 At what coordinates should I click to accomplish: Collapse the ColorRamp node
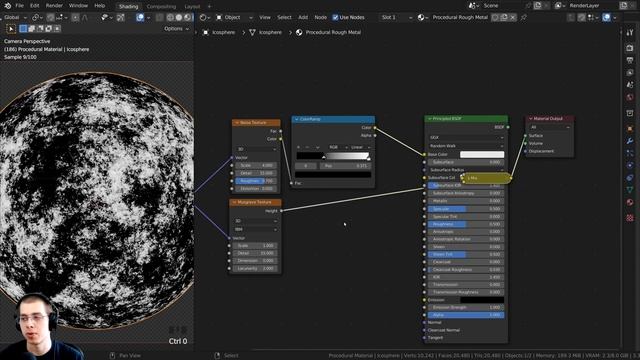click(x=296, y=119)
